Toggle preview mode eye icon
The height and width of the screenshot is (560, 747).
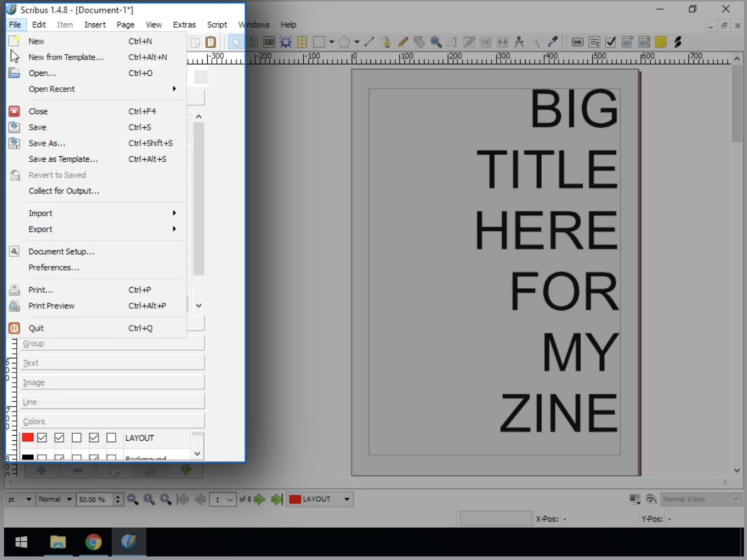651,499
